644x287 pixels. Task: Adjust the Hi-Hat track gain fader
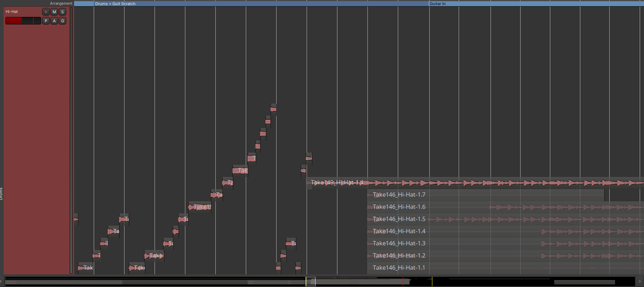tap(23, 21)
